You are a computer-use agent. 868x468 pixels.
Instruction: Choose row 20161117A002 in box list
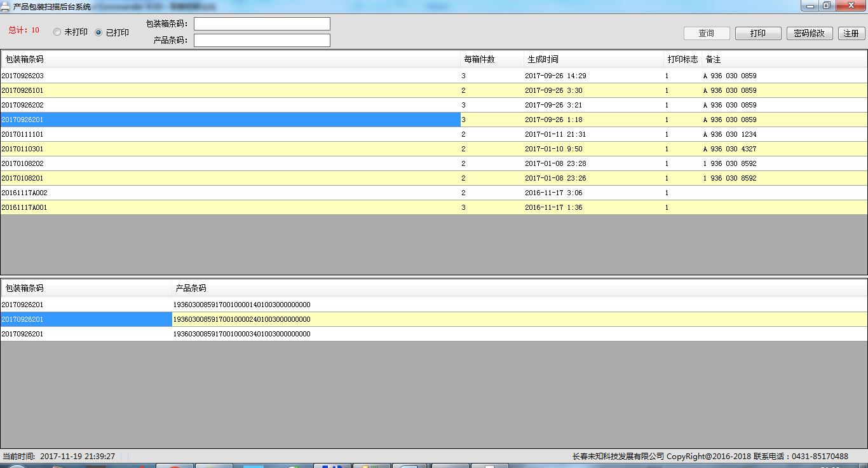25,193
